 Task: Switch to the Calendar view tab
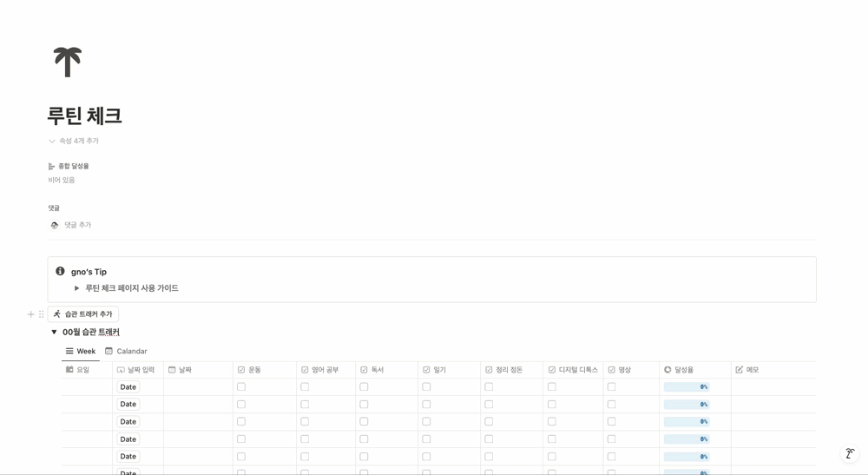pos(126,351)
